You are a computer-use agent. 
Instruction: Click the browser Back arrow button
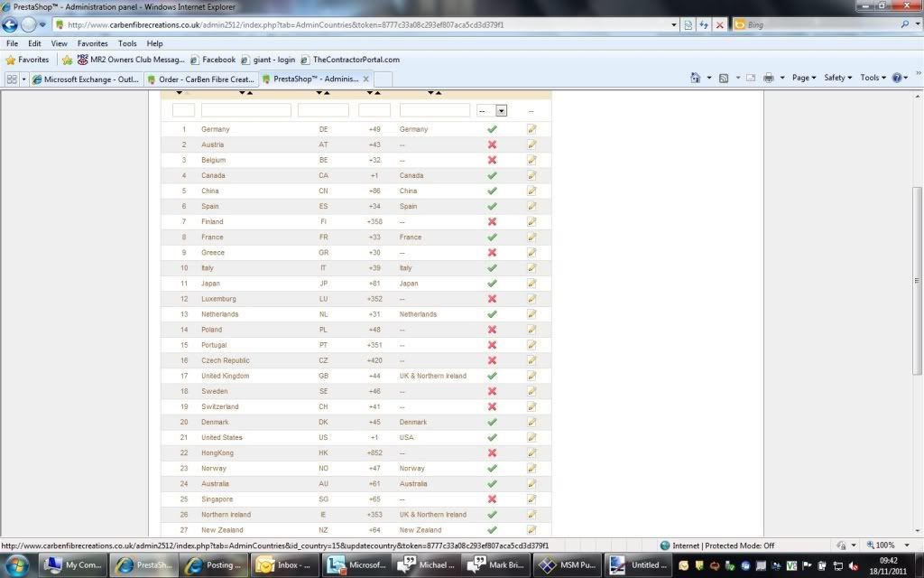pyautogui.click(x=11, y=25)
